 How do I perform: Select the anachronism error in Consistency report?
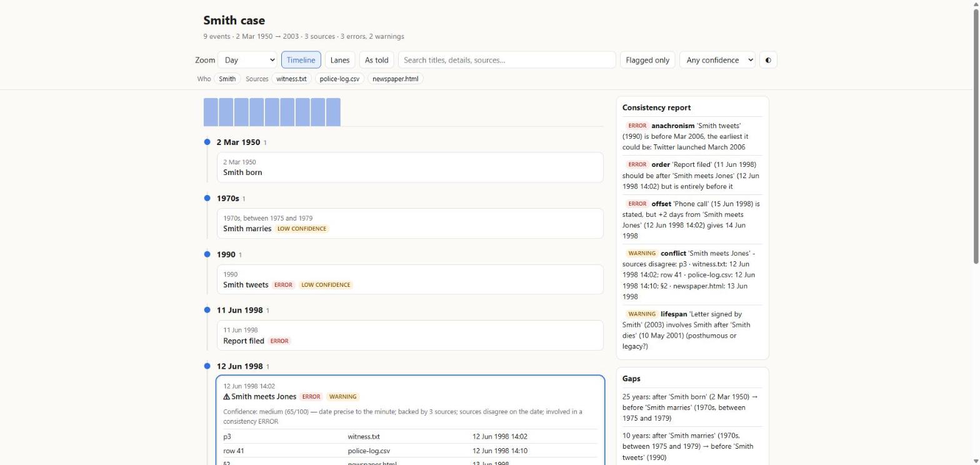click(x=692, y=136)
